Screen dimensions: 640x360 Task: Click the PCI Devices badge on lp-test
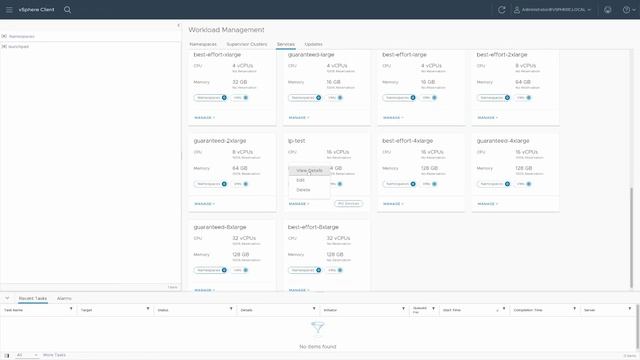pos(348,204)
